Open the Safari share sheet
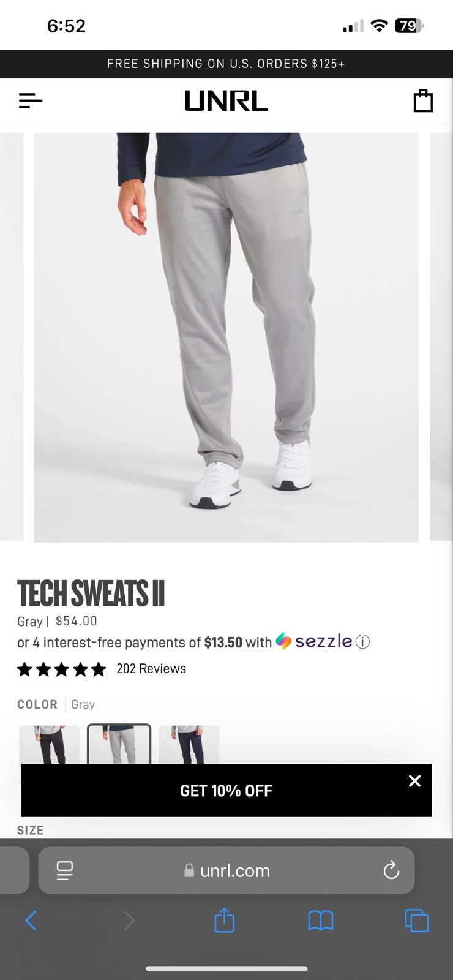 [225, 919]
